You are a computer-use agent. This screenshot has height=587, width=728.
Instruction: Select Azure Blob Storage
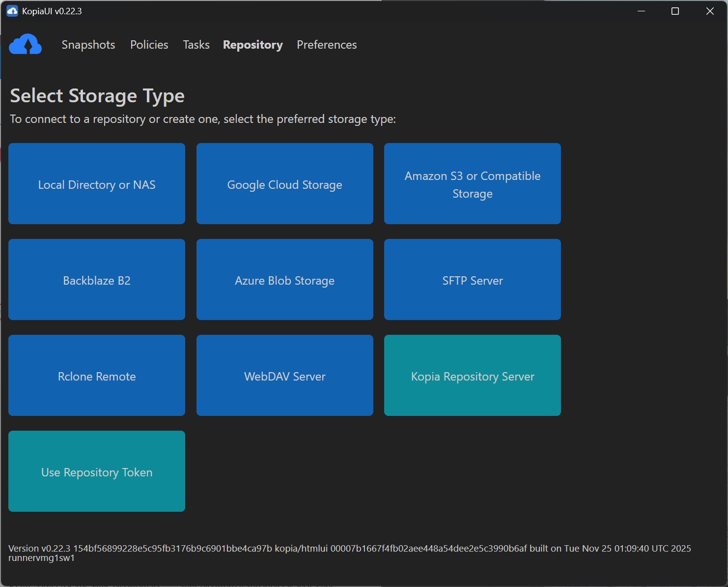285,280
